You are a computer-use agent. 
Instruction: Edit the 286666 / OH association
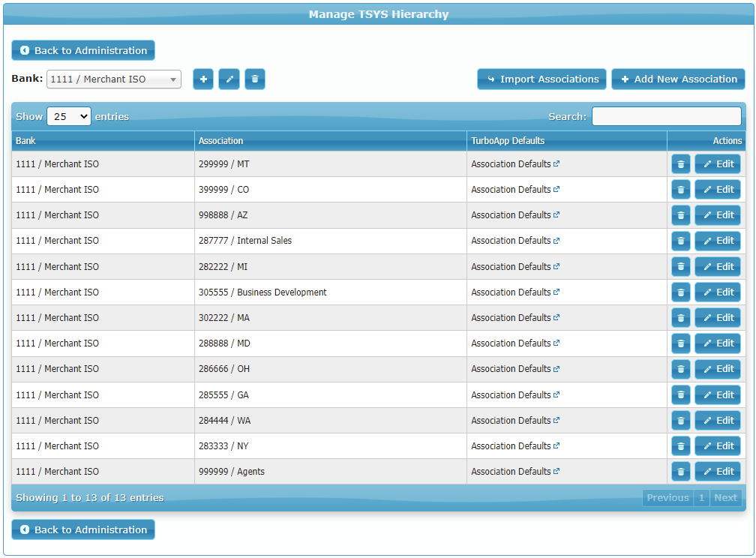(x=718, y=369)
